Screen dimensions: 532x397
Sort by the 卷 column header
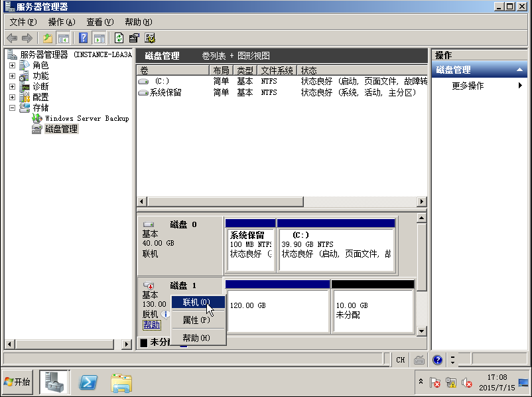(173, 70)
